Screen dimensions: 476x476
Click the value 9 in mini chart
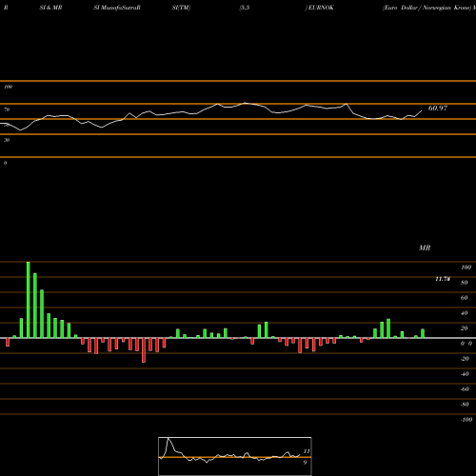tap(305, 463)
